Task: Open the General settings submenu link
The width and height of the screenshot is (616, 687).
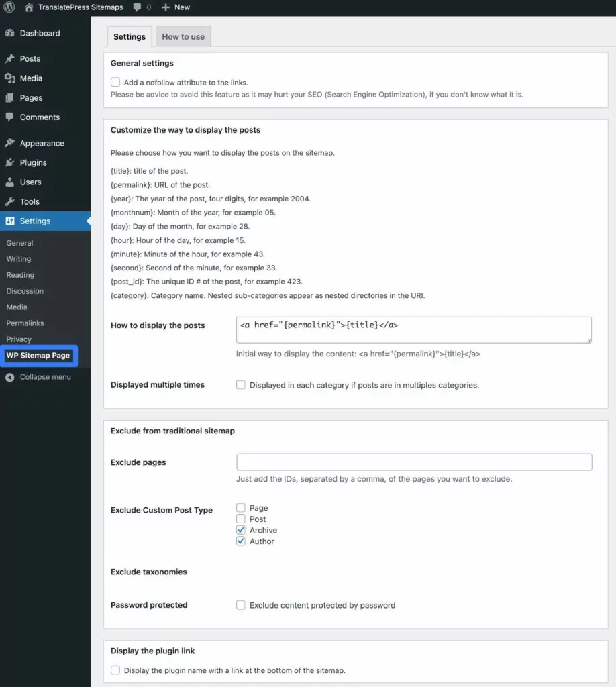Action: 19,243
